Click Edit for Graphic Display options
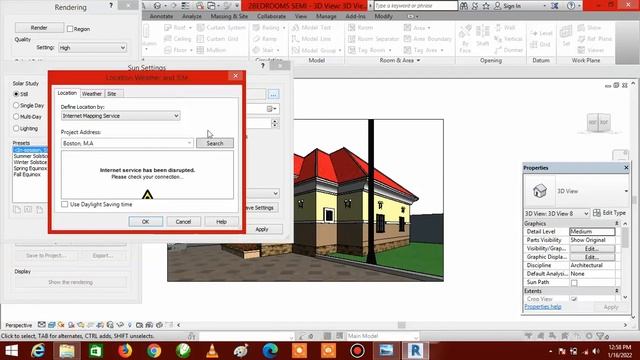640x360 pixels. pyautogui.click(x=592, y=257)
